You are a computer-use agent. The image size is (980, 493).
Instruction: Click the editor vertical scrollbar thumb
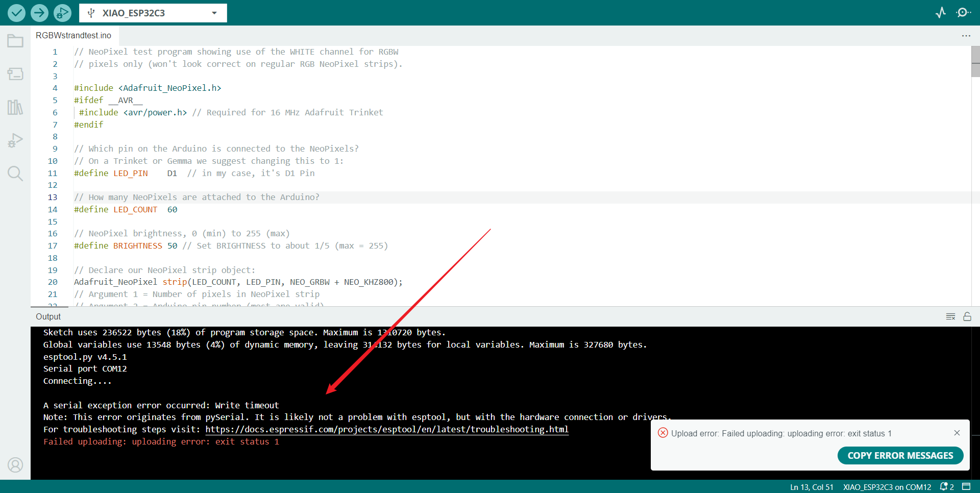point(975,61)
